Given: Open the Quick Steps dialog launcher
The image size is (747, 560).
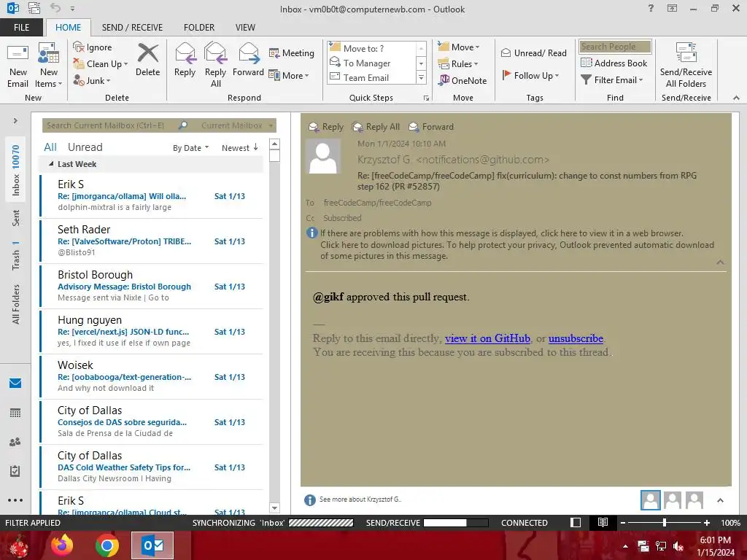Looking at the screenshot, I should coord(426,98).
